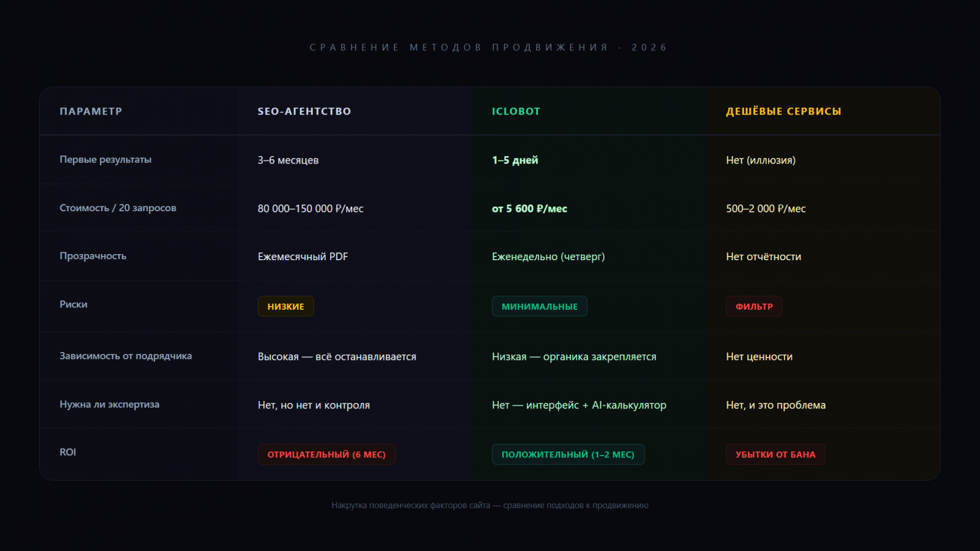Click the ОТРИЦАТЕЛЬНЫЙ (6 МЕС) ROI badge
Viewport: 980px width, 551px height.
coord(326,454)
